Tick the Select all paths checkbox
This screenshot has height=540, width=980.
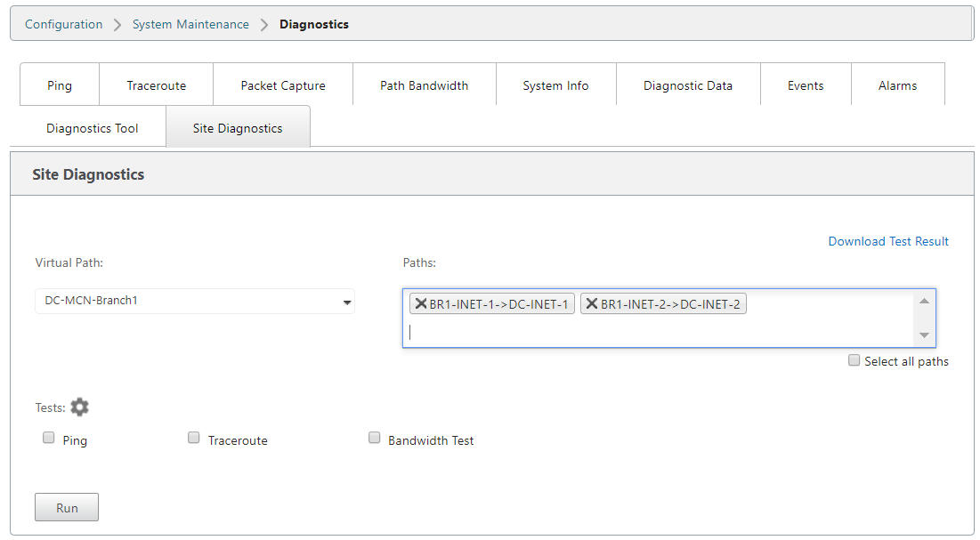point(854,360)
